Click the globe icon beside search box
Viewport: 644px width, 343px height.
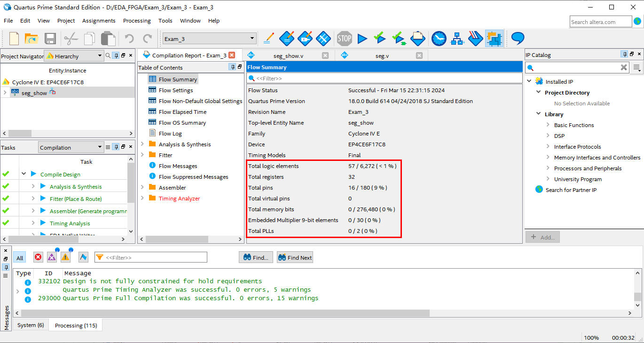tap(637, 22)
